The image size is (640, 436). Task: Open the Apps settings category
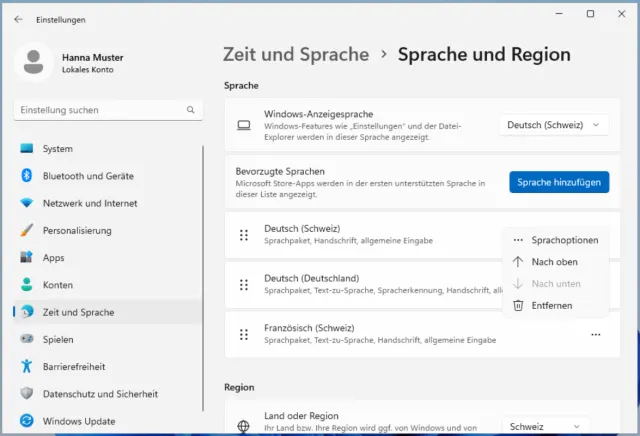(53, 257)
